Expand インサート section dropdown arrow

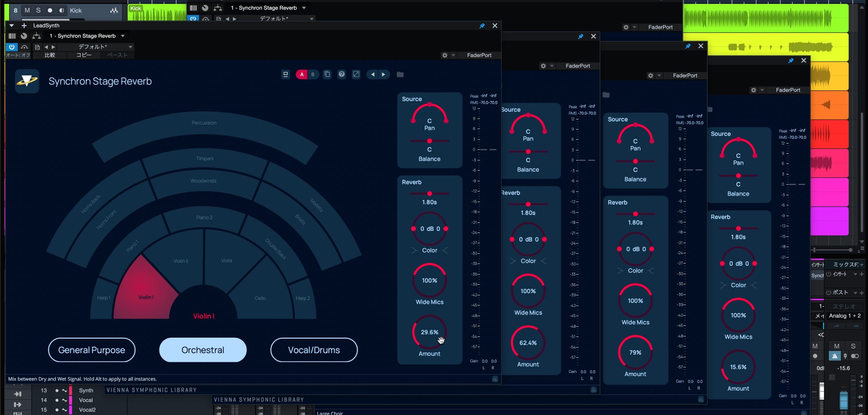coord(855,274)
